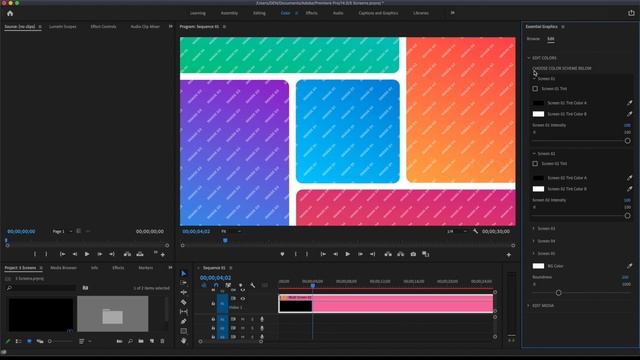Viewport: 640px width, 360px height.
Task: Mute the first audio track
Action: (243, 319)
